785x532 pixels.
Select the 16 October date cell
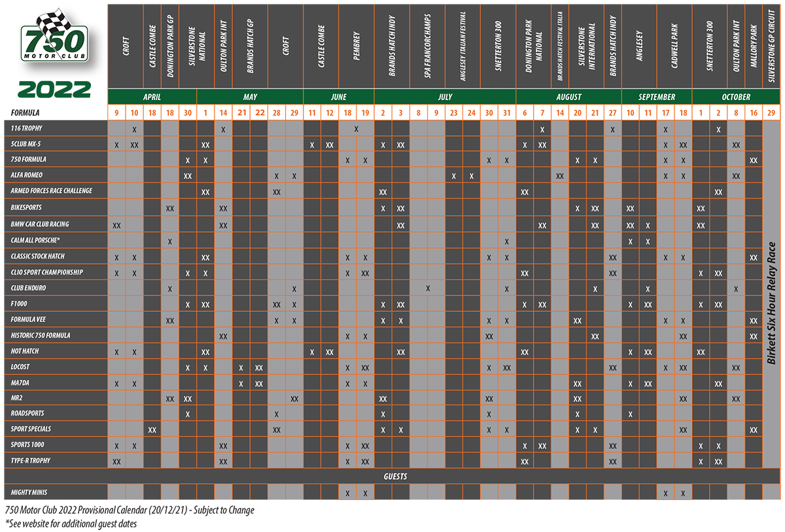[754, 112]
